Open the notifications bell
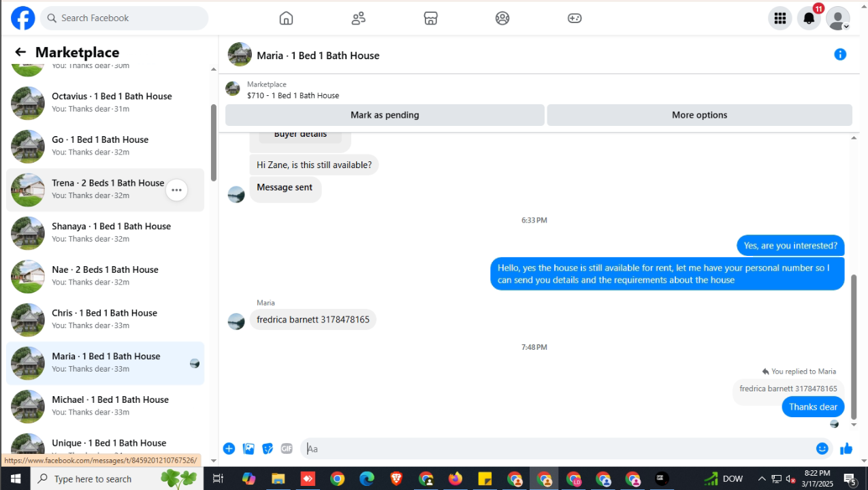This screenshot has height=490, width=868. [x=809, y=18]
